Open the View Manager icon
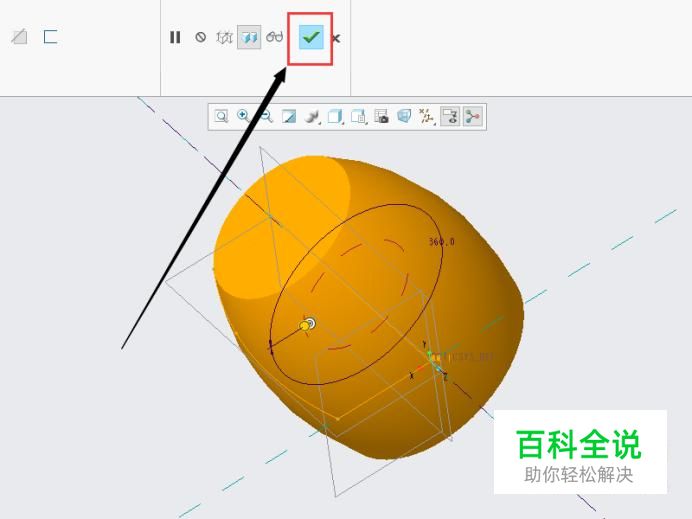This screenshot has width=692, height=519. 358,117
